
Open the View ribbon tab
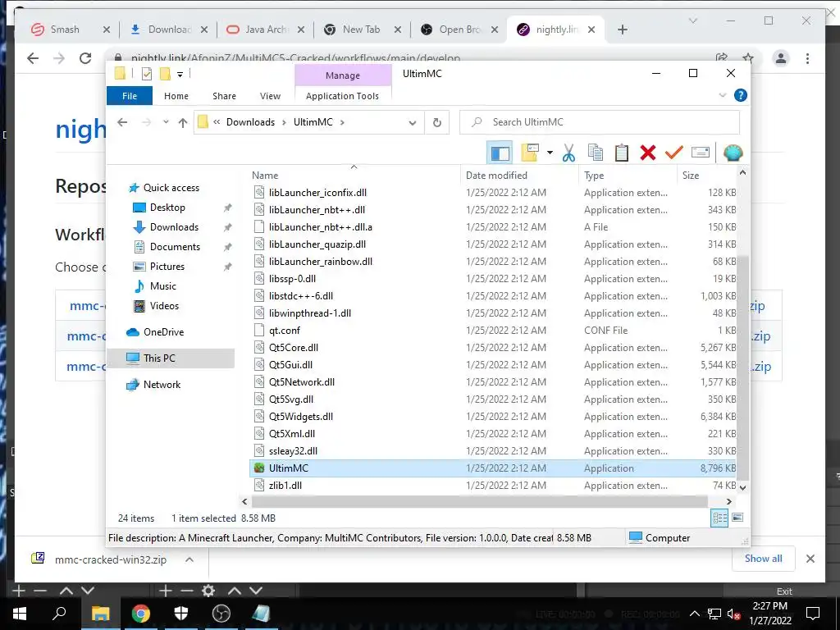[x=270, y=96]
